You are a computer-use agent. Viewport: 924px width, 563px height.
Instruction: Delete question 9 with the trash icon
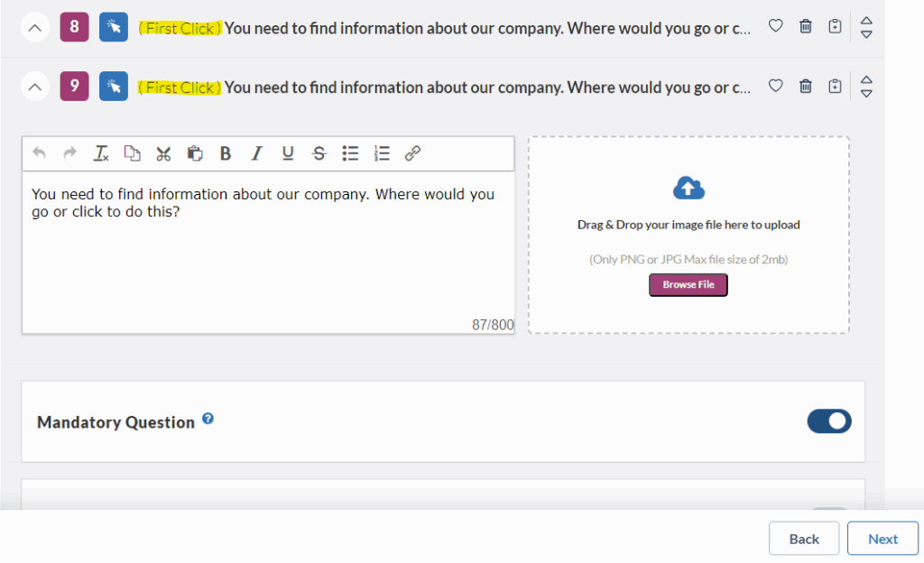pyautogui.click(x=805, y=86)
